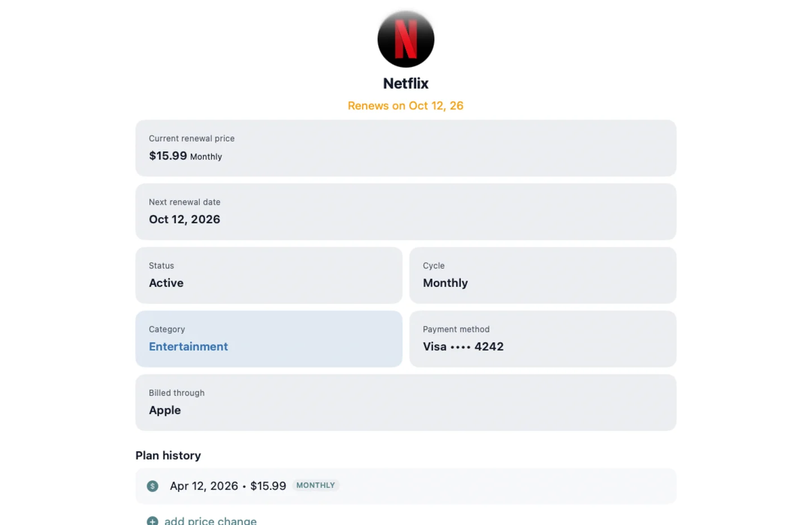
Task: Open the Current renewal price card
Action: tap(405, 148)
